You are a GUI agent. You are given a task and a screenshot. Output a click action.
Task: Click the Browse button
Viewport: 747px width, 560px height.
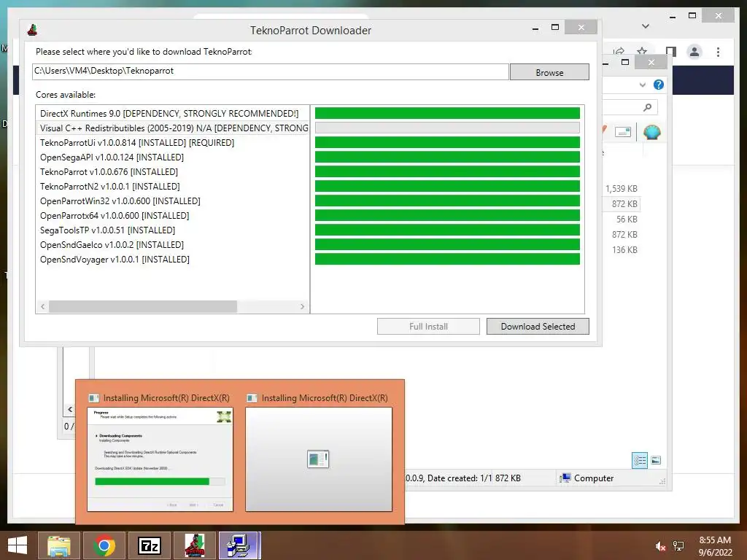pyautogui.click(x=549, y=72)
